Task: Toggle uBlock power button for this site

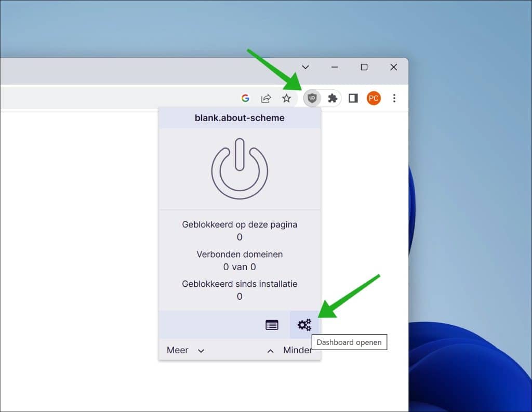Action: [240, 168]
